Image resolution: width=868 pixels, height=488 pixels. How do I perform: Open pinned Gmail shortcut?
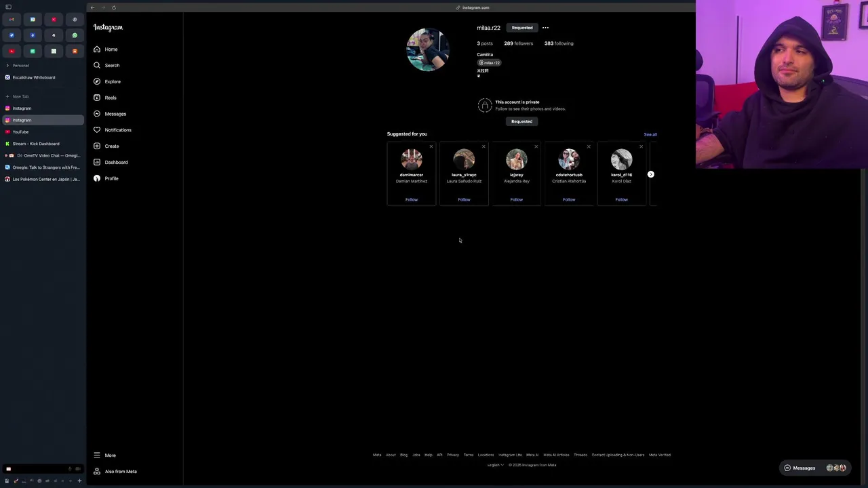[x=12, y=20]
